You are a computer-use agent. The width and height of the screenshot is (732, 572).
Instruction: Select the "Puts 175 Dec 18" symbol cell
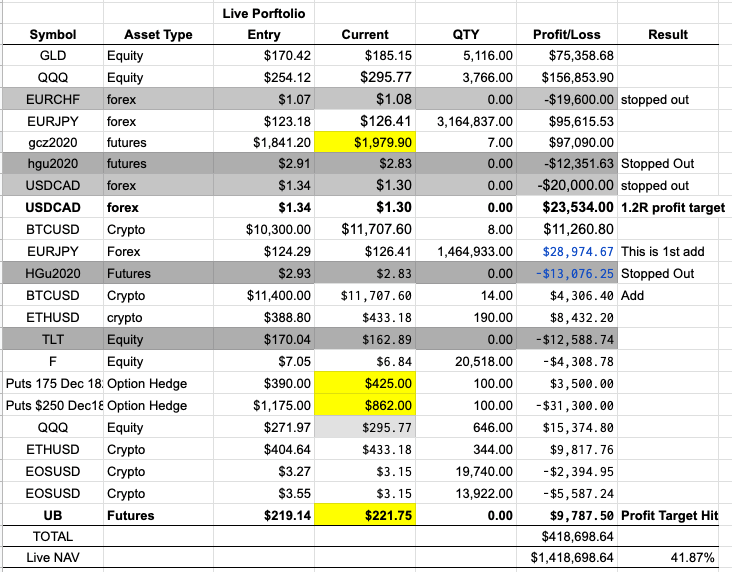(x=53, y=384)
